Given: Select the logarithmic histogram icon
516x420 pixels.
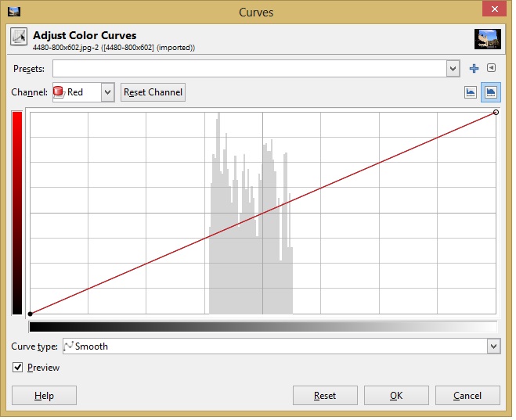Looking at the screenshot, I should 491,92.
